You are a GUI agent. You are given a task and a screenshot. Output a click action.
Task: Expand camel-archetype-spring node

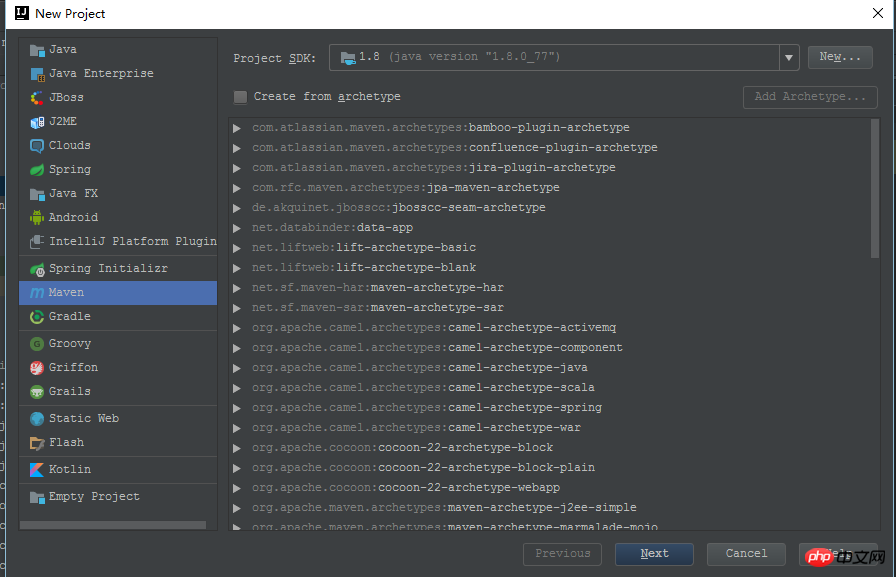click(x=237, y=408)
